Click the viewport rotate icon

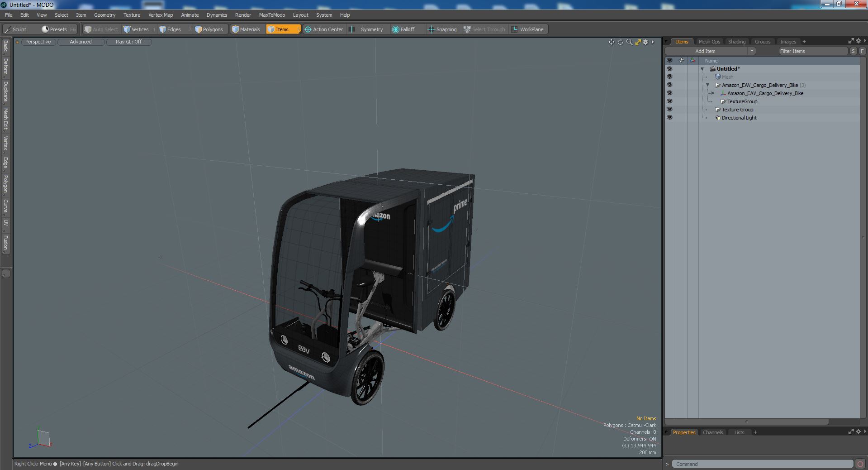(621, 42)
